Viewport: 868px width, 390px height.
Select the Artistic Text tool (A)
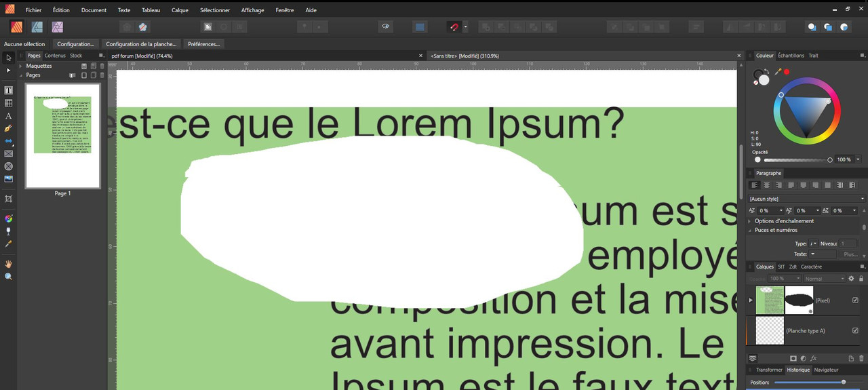point(8,116)
